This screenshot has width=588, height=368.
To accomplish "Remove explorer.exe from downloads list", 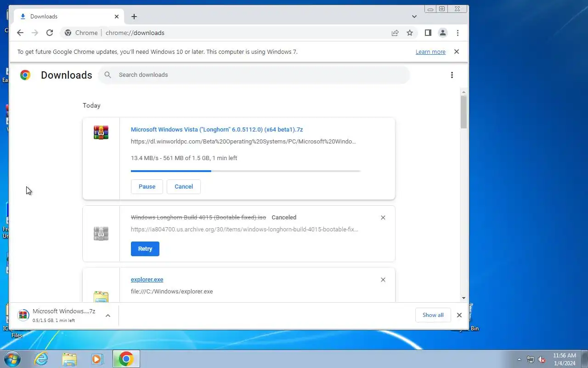I will click(383, 280).
